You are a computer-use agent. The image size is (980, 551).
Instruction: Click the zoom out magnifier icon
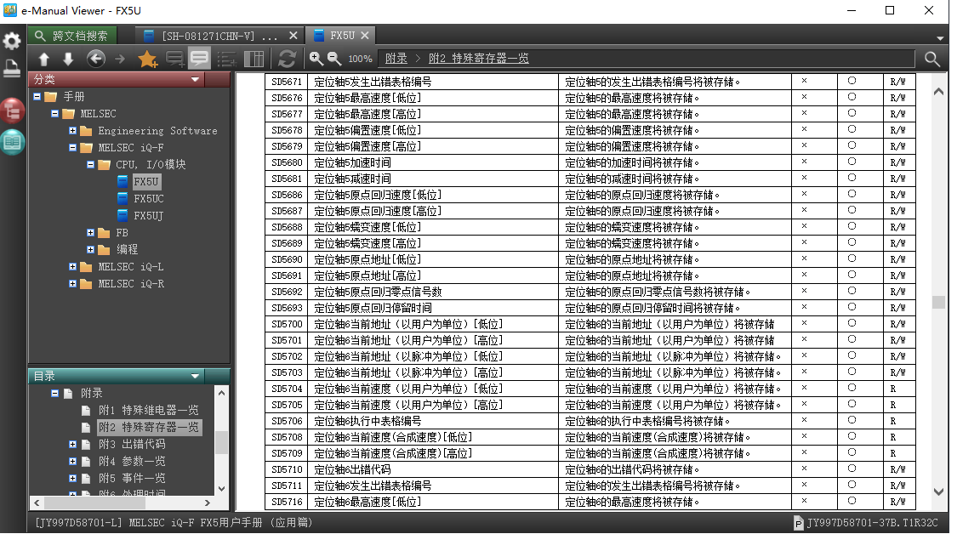click(x=334, y=59)
